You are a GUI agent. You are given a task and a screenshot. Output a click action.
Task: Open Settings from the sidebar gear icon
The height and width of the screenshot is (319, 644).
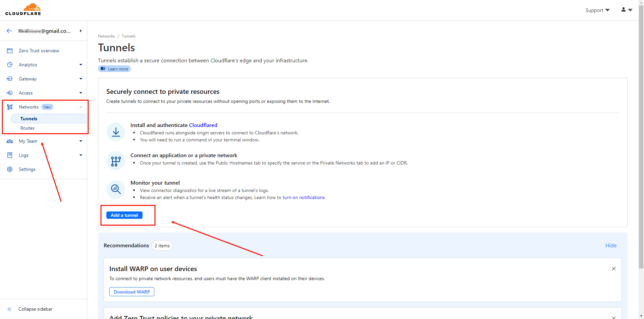10,169
